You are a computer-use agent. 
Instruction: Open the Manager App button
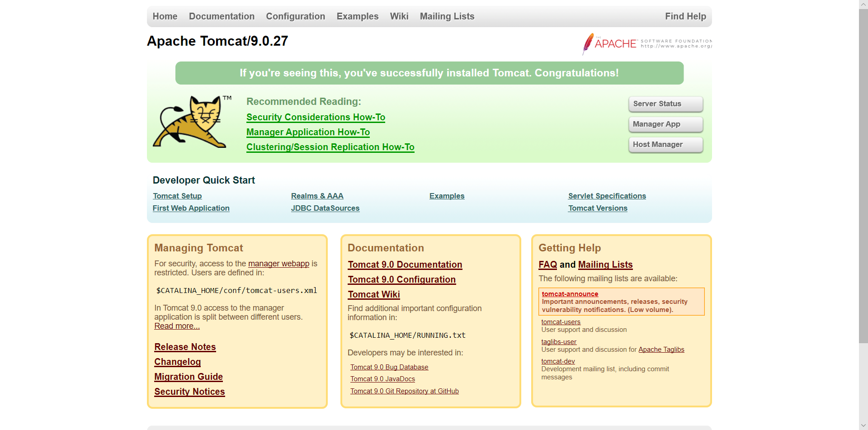point(665,124)
